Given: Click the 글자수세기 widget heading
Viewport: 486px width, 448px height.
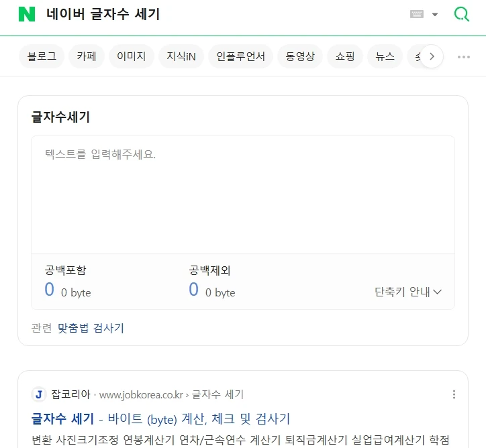Looking at the screenshot, I should click(x=60, y=117).
